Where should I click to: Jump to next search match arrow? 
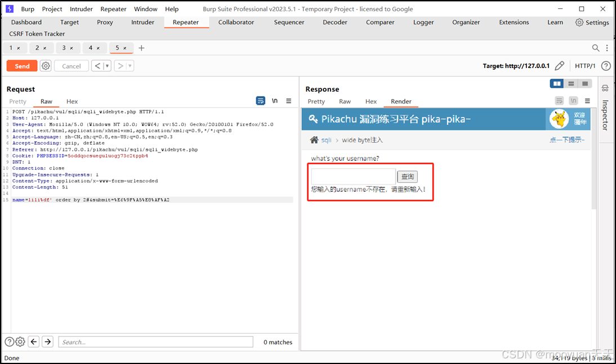[x=47, y=341]
